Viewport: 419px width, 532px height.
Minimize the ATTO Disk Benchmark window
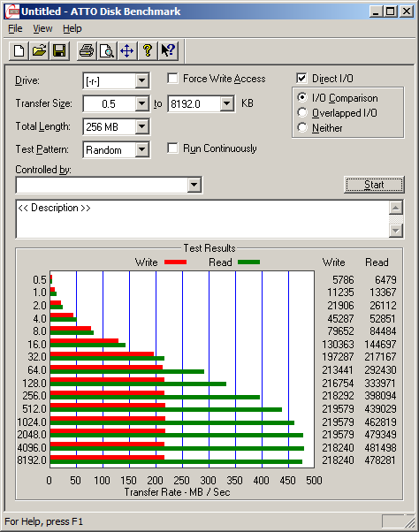tap(376, 11)
